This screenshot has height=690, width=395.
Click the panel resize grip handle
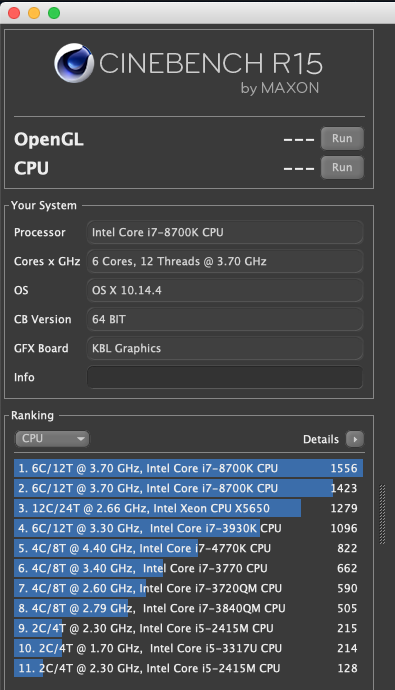pos(382,514)
